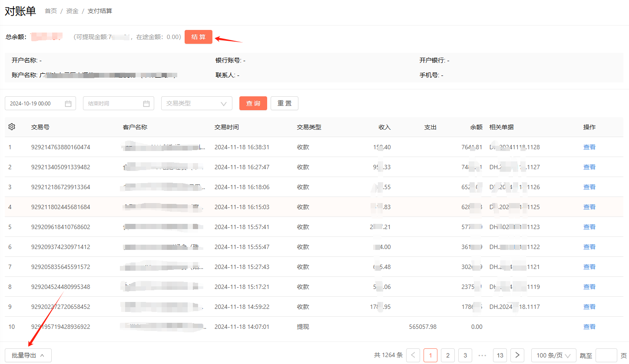
Task: Click the 客户名称 column header
Action: [x=135, y=127]
